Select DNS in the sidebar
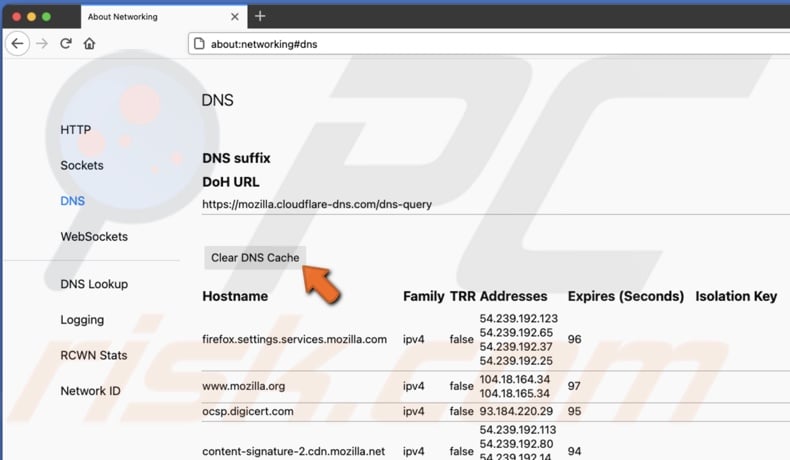 pyautogui.click(x=73, y=201)
